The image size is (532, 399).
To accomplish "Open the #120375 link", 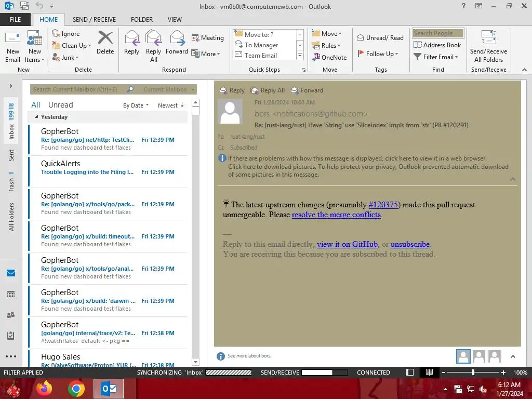I will coord(383,205).
